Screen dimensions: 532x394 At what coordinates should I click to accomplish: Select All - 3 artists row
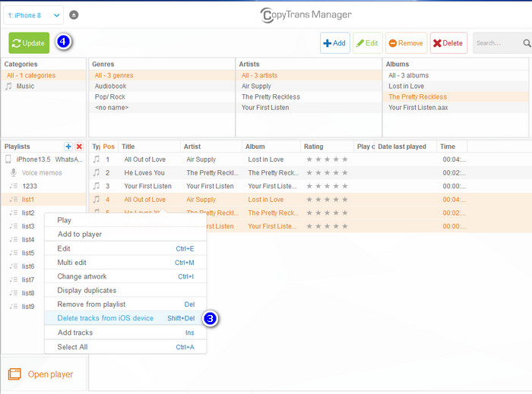[309, 75]
